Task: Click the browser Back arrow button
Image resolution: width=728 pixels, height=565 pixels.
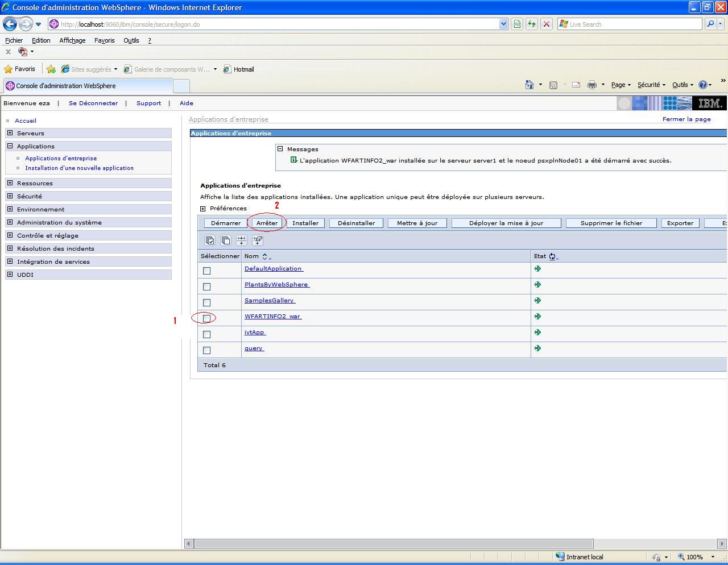Action: pos(10,24)
